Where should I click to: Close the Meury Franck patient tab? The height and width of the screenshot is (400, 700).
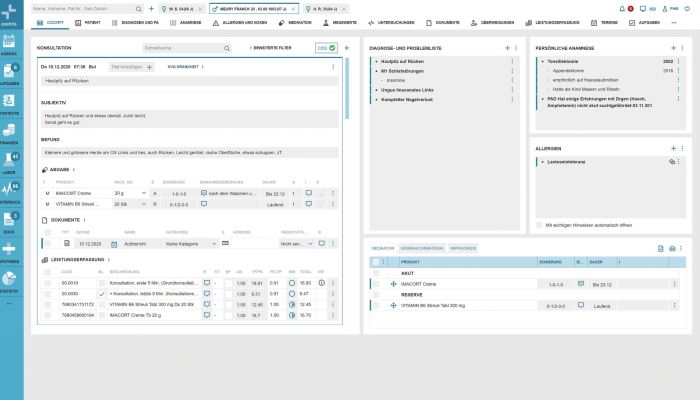(x=293, y=8)
